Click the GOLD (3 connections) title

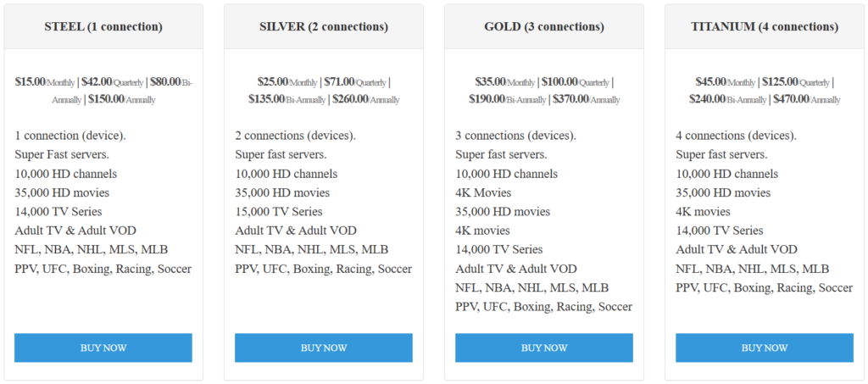pos(543,26)
